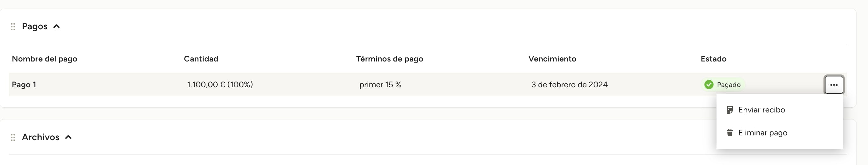
Task: Choose the Eliminar pago menu text
Action: (763, 133)
